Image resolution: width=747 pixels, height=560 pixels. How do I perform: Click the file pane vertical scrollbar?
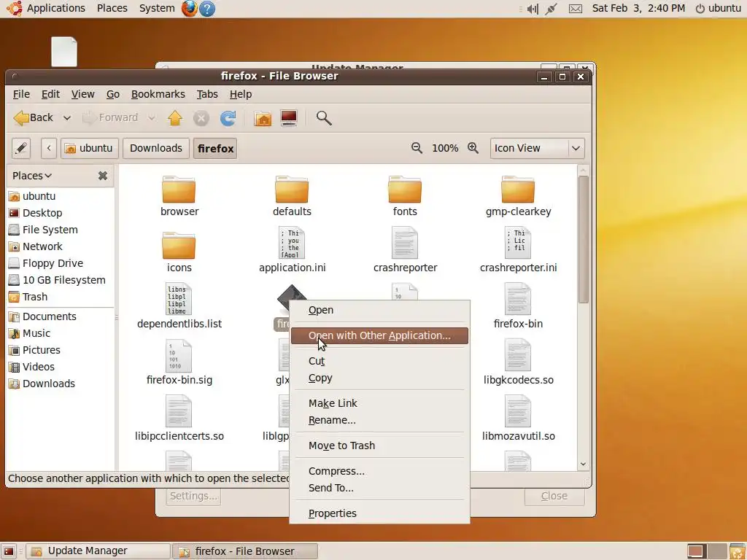(x=584, y=239)
